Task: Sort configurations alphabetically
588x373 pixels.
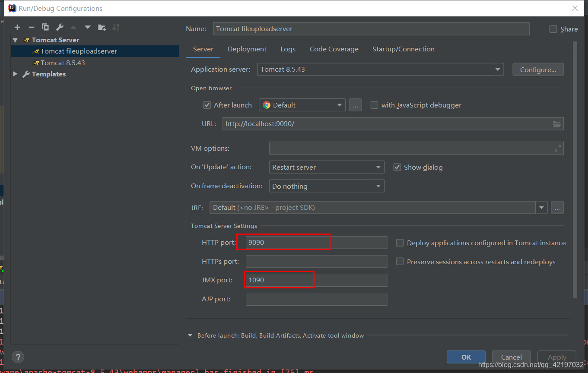Action: [115, 27]
